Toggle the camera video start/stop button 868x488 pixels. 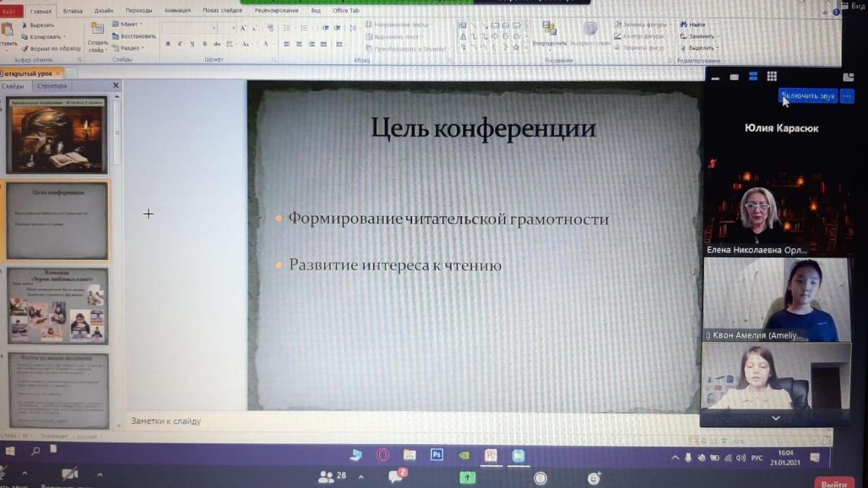coord(70,475)
